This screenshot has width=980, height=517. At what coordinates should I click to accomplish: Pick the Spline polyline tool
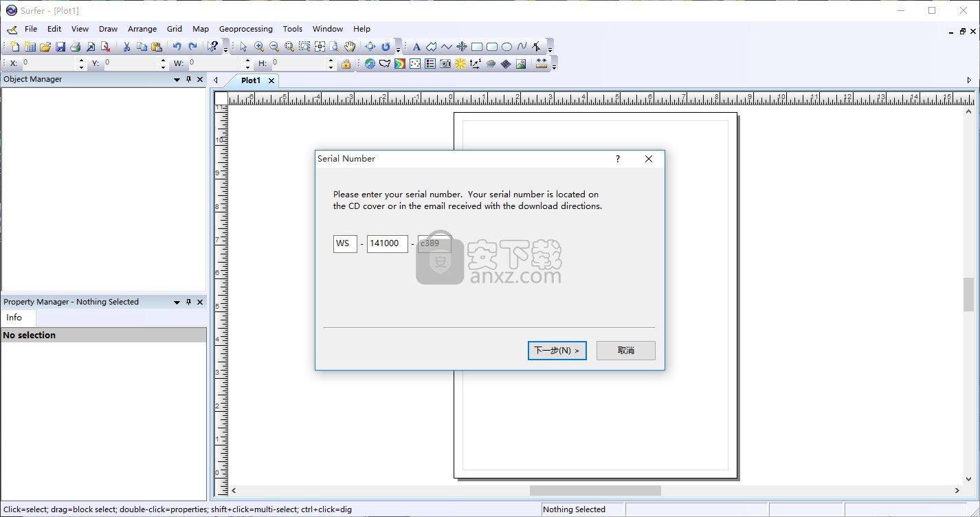click(x=522, y=47)
